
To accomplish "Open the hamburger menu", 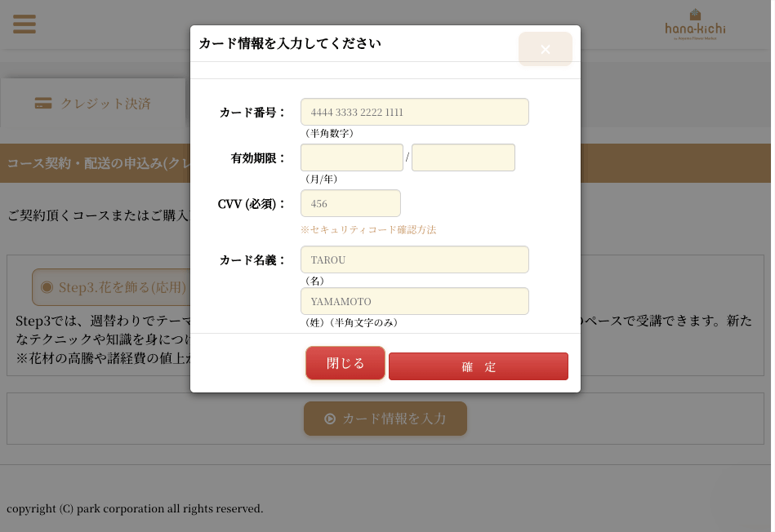I will point(24,24).
